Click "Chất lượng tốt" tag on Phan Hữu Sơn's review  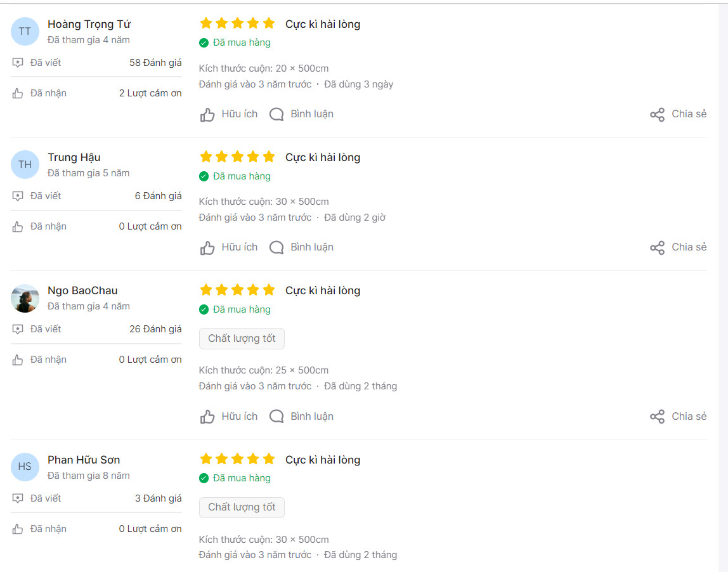click(242, 507)
